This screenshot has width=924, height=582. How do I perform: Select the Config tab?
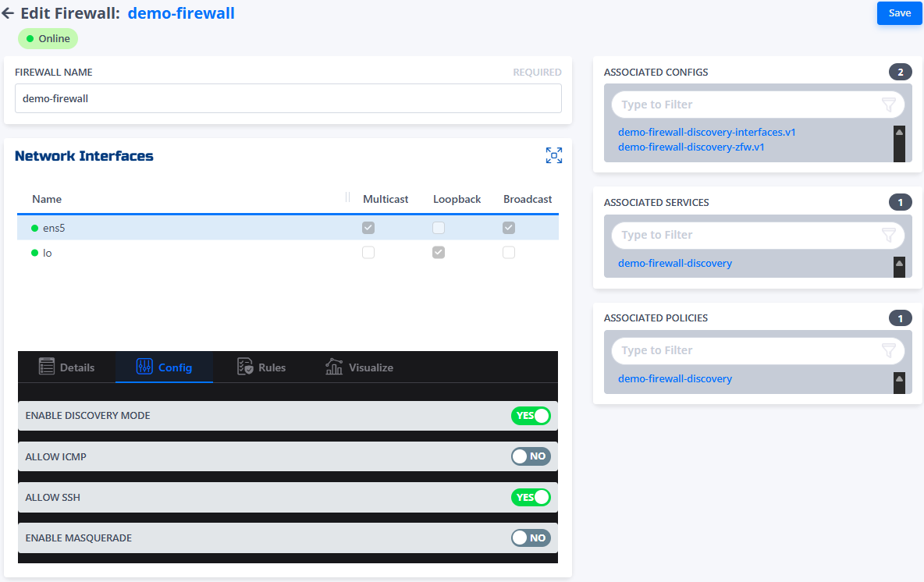(165, 367)
